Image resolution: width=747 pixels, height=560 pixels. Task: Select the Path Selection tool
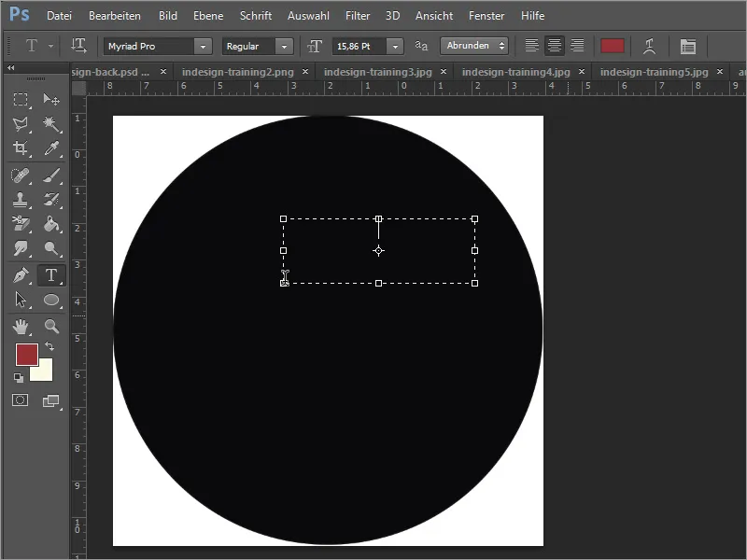(20, 300)
